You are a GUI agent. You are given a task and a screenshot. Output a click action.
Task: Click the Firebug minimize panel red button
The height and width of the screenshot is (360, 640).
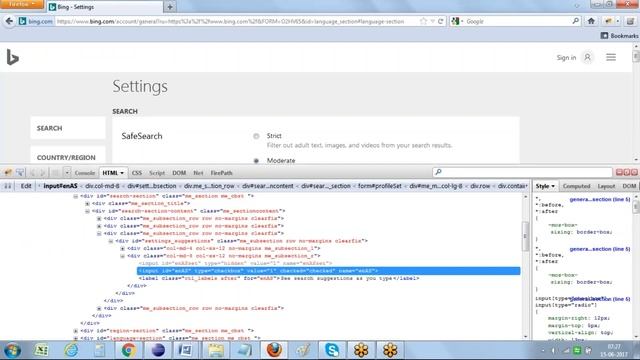[x=619, y=172]
